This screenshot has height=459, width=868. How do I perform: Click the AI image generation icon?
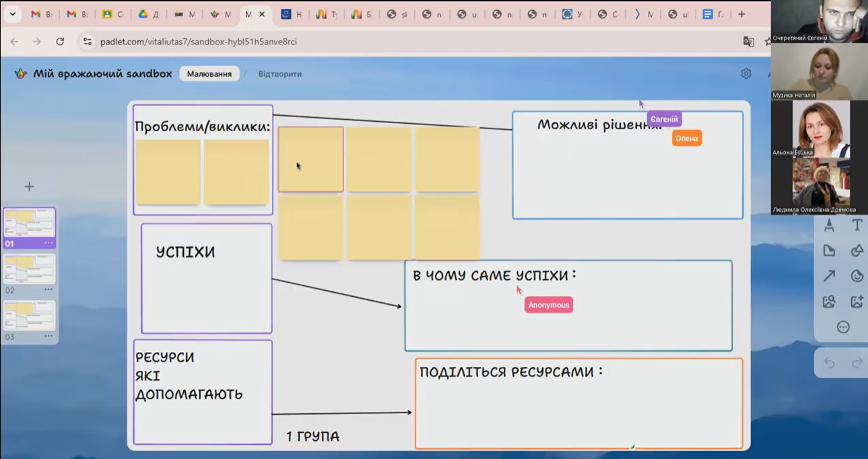coord(857,302)
